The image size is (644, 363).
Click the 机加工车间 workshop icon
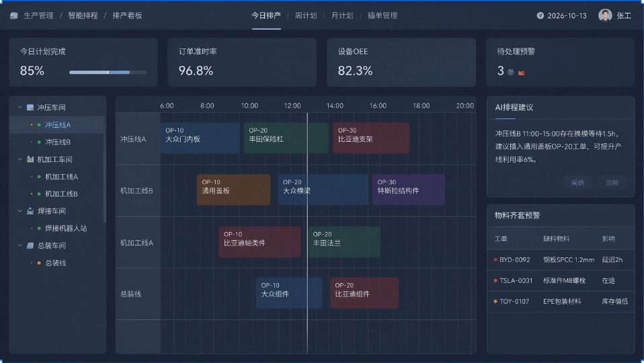click(30, 159)
